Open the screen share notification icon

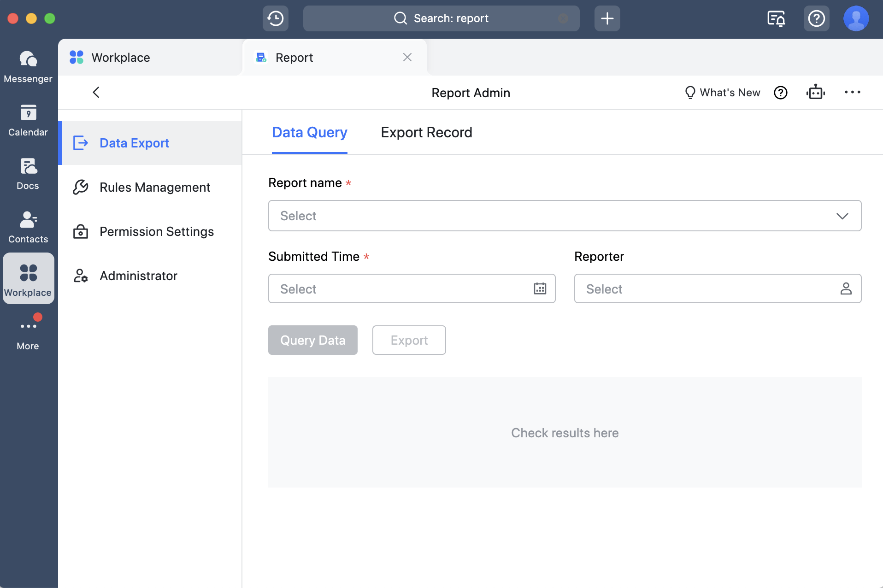(777, 18)
